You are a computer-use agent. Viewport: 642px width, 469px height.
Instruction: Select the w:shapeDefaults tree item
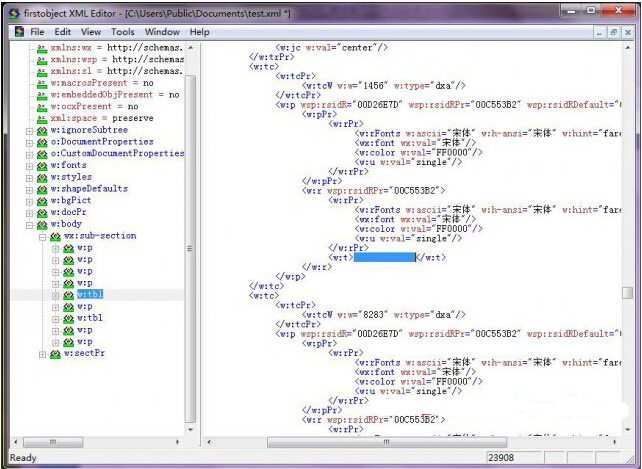tap(89, 189)
